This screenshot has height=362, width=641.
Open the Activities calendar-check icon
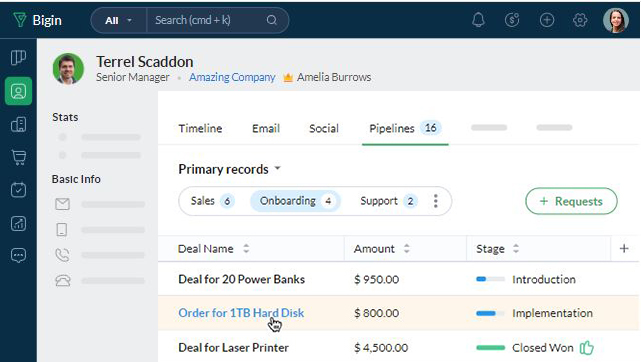[18, 190]
